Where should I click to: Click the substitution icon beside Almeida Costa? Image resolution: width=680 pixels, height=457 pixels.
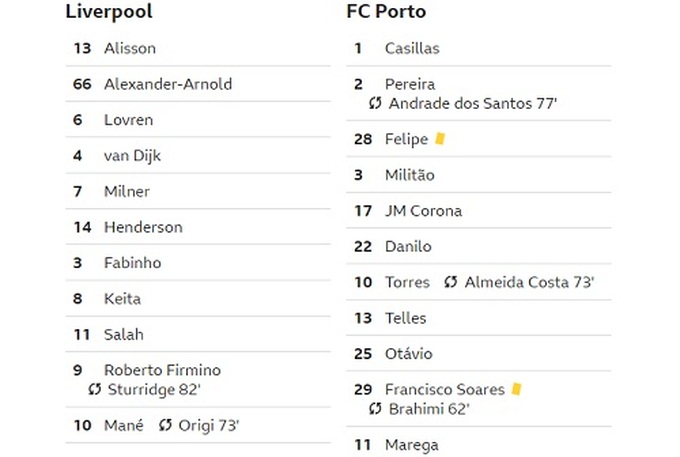451,282
